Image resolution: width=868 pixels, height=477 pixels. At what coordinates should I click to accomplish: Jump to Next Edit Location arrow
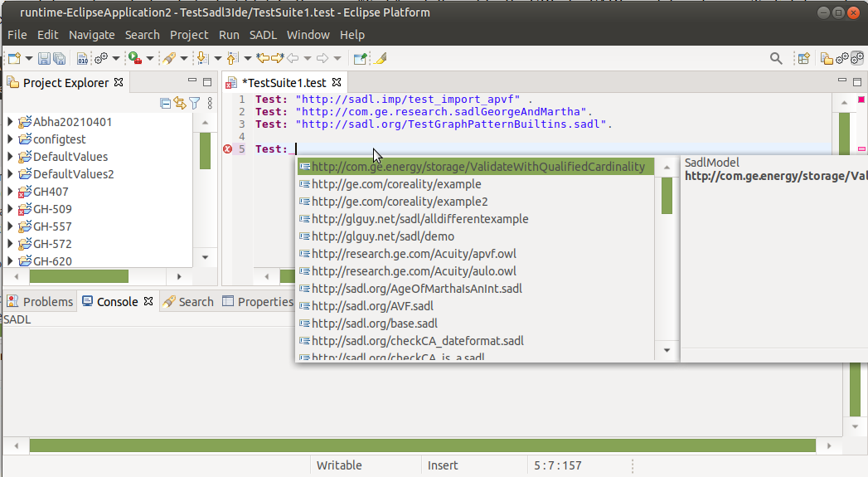[x=278, y=57]
